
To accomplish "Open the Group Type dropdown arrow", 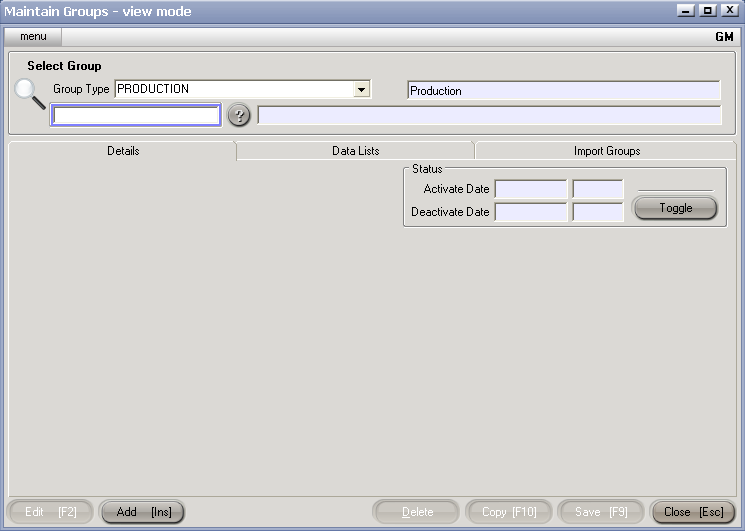I will pos(362,89).
